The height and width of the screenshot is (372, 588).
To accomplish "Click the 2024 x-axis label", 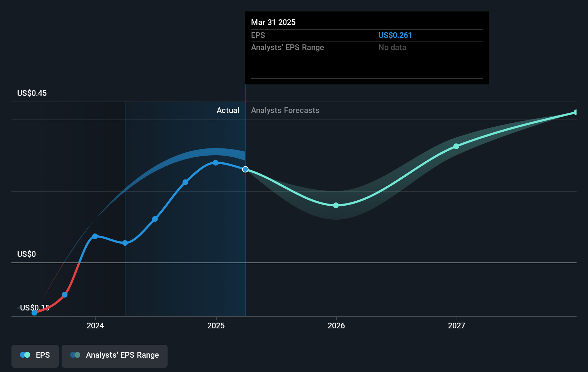I will click(95, 325).
